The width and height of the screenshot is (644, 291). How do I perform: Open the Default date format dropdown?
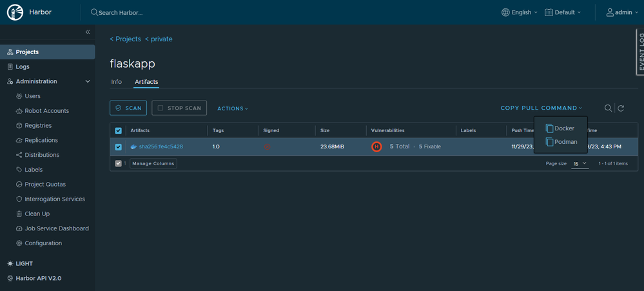563,12
